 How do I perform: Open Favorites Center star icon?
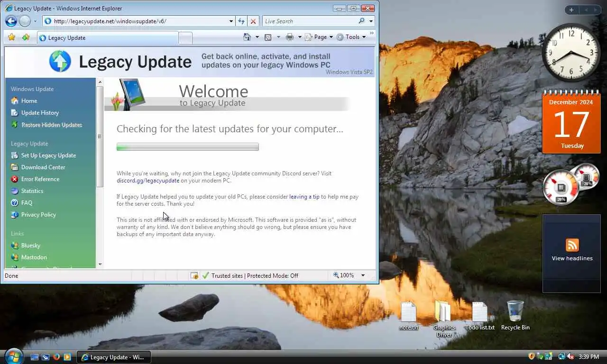point(12,37)
